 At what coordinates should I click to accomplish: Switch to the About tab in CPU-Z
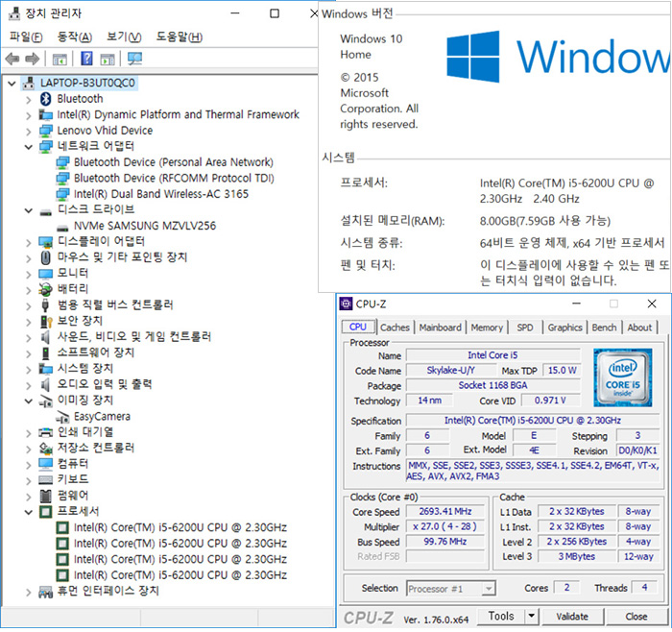point(640,328)
